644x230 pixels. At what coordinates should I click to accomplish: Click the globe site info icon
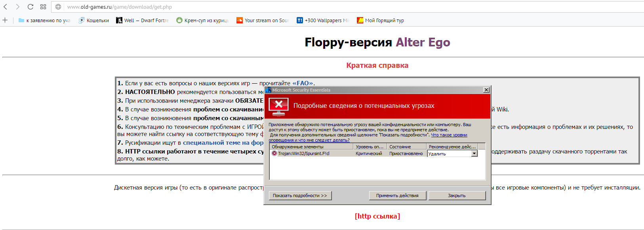pyautogui.click(x=58, y=7)
